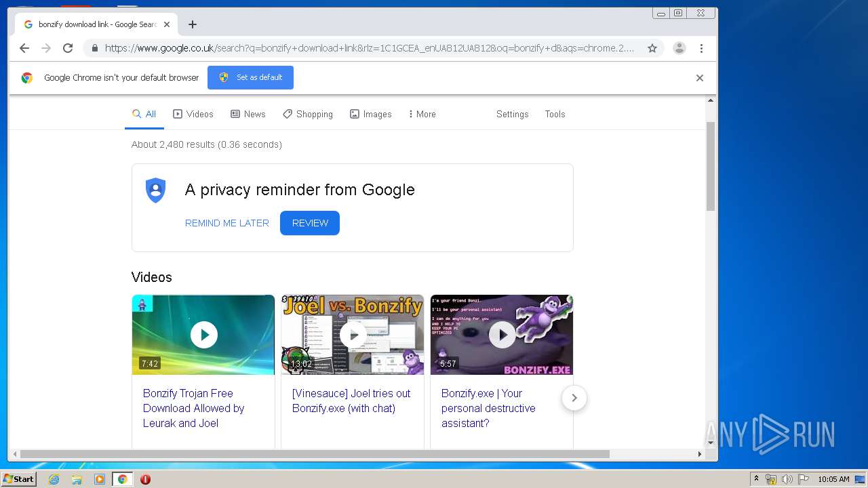Click the privacy shield icon
868x488 pixels.
tap(156, 190)
